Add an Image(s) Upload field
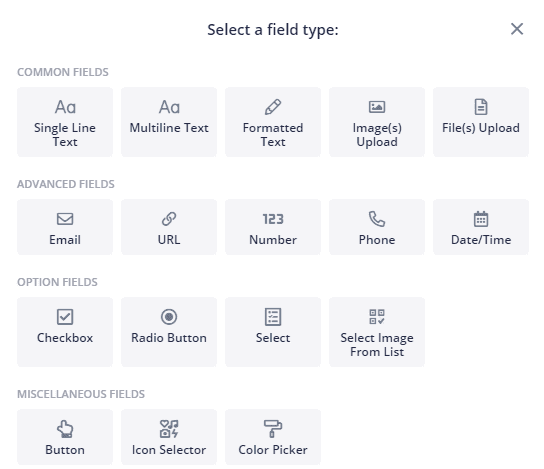This screenshot has height=469, width=544. coord(377,122)
